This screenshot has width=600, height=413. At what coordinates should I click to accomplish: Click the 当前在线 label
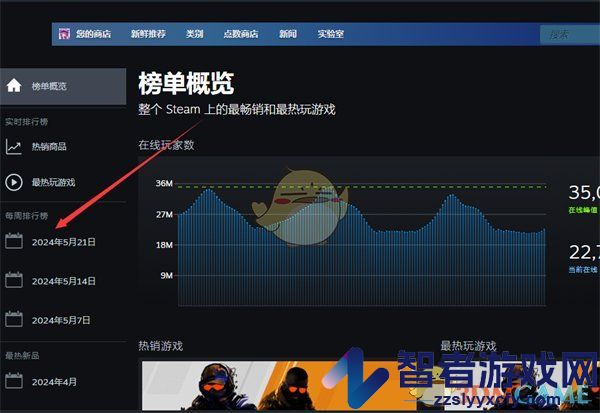point(582,270)
